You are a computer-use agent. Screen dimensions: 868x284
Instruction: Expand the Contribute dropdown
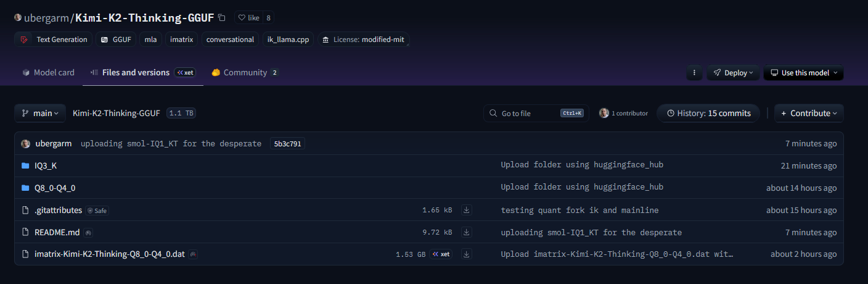pos(809,114)
